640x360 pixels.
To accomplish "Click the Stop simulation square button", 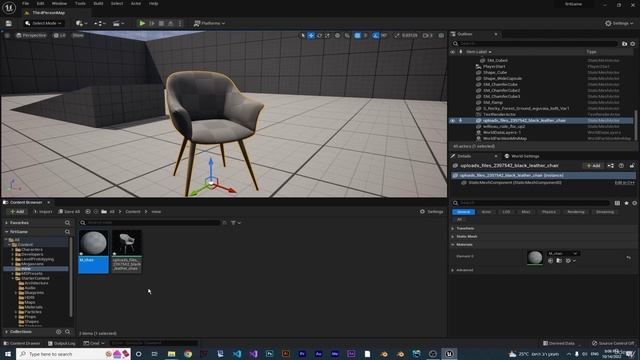I will point(161,23).
